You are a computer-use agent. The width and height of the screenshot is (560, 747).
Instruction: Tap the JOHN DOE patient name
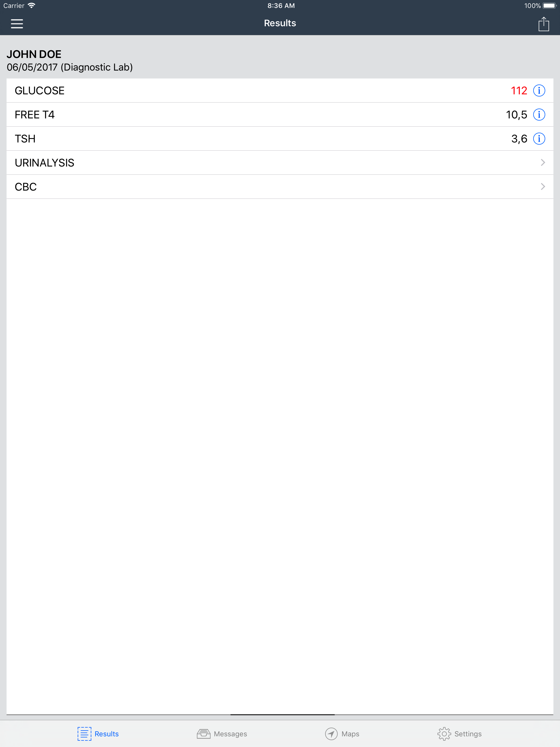(34, 54)
